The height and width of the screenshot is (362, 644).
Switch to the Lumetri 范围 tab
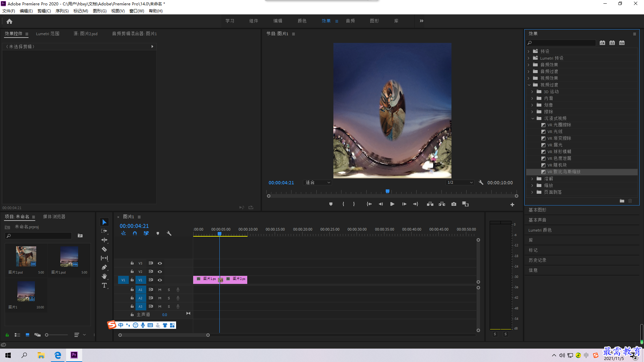pyautogui.click(x=48, y=34)
